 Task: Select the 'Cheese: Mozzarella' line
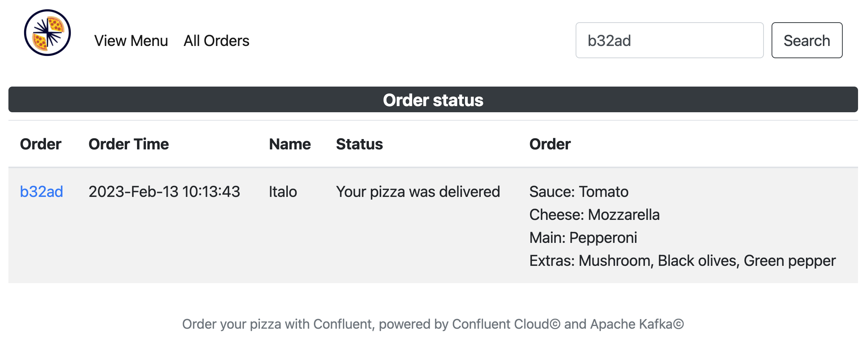(594, 215)
